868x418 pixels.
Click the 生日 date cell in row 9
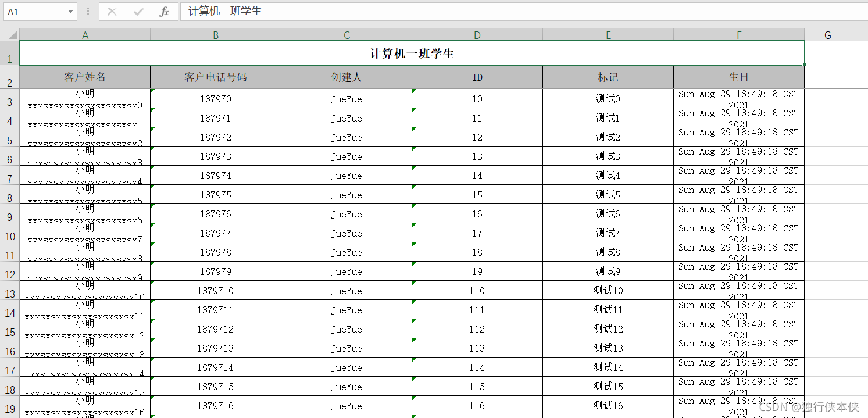(x=739, y=213)
